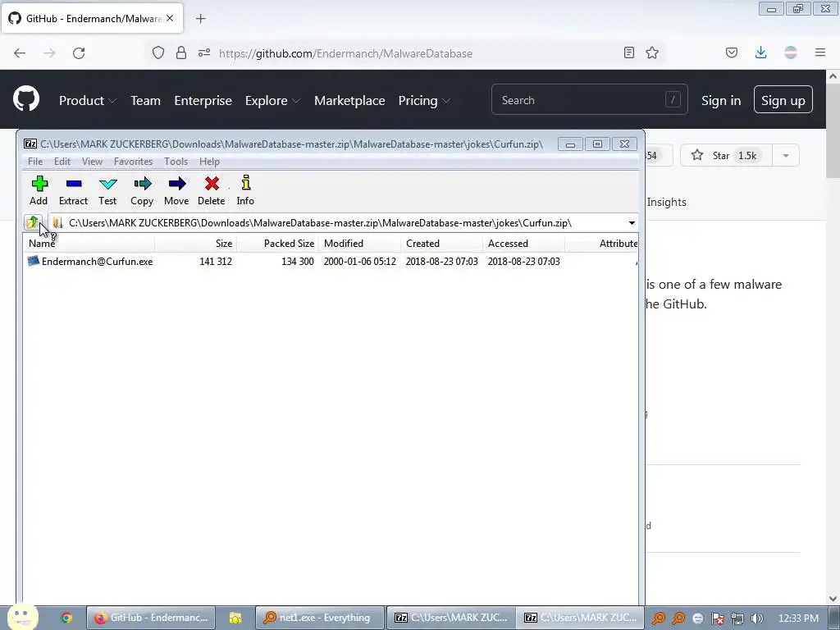Click Sign in on GitHub
840x630 pixels.
(721, 100)
